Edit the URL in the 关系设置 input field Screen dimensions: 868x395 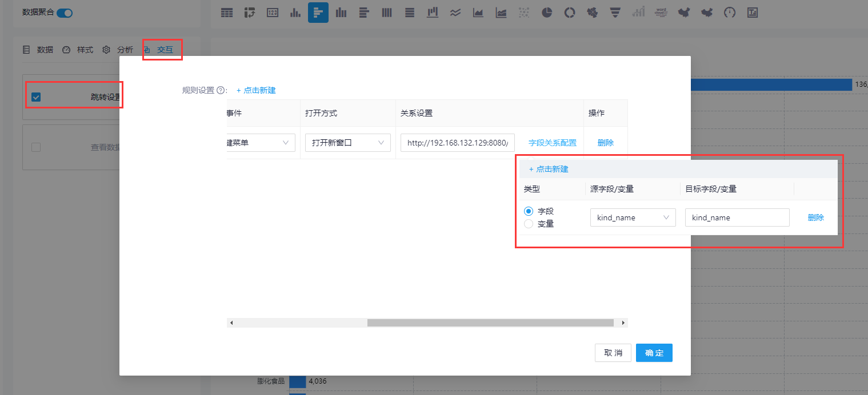pyautogui.click(x=457, y=142)
